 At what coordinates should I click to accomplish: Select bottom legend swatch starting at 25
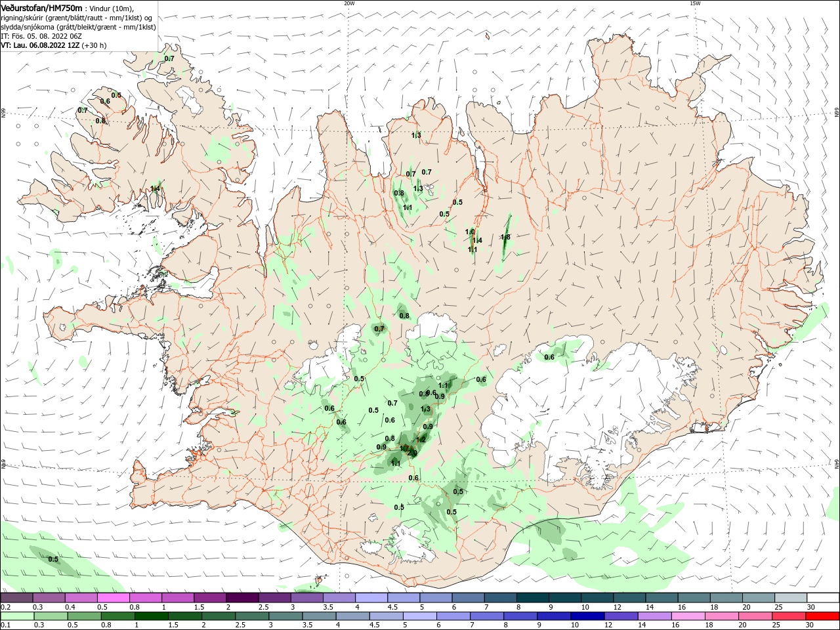[x=788, y=616]
